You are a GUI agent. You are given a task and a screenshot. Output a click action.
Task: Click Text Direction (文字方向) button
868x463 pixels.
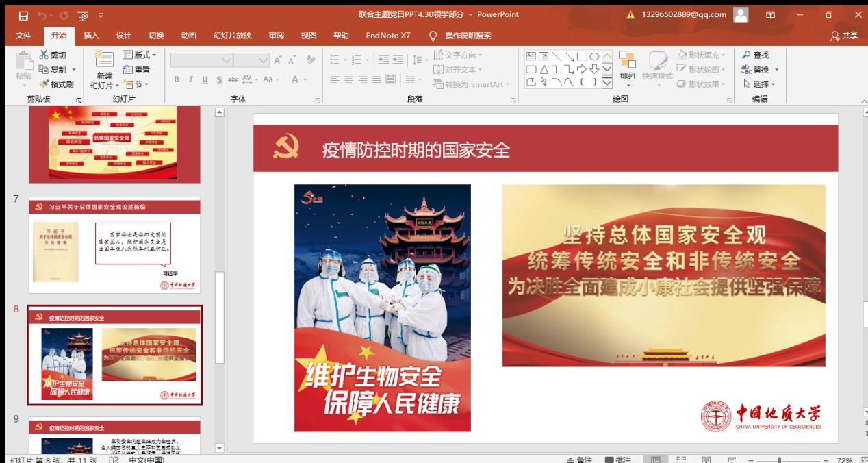(458, 55)
